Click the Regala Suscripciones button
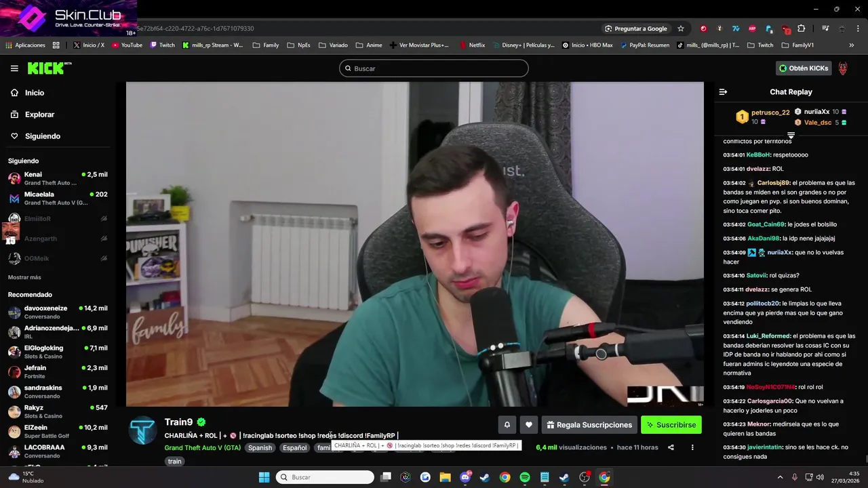Viewport: 868px width, 488px height. tap(589, 425)
